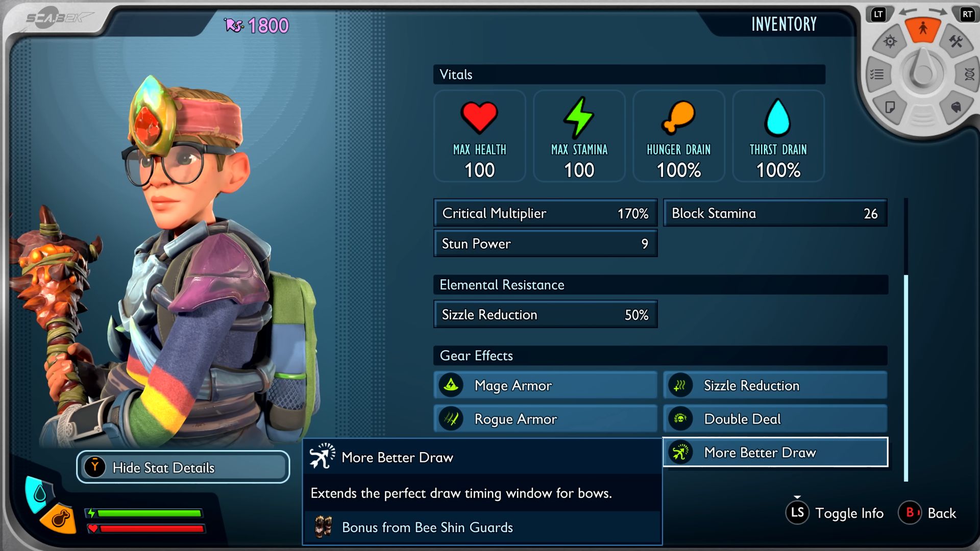Choose the Double Deal gear effect
This screenshot has width=980, height=551.
click(775, 419)
